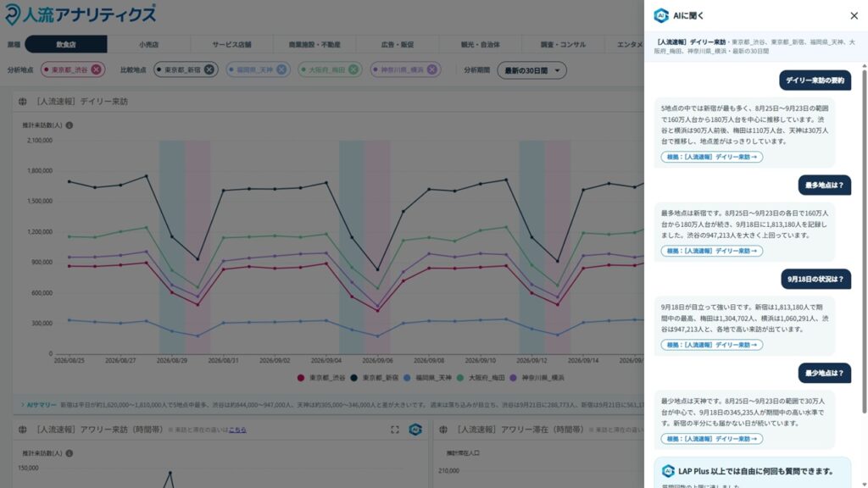
Task: Click info icon next to 推計来訪数 on daily chart
Action: [x=70, y=125]
